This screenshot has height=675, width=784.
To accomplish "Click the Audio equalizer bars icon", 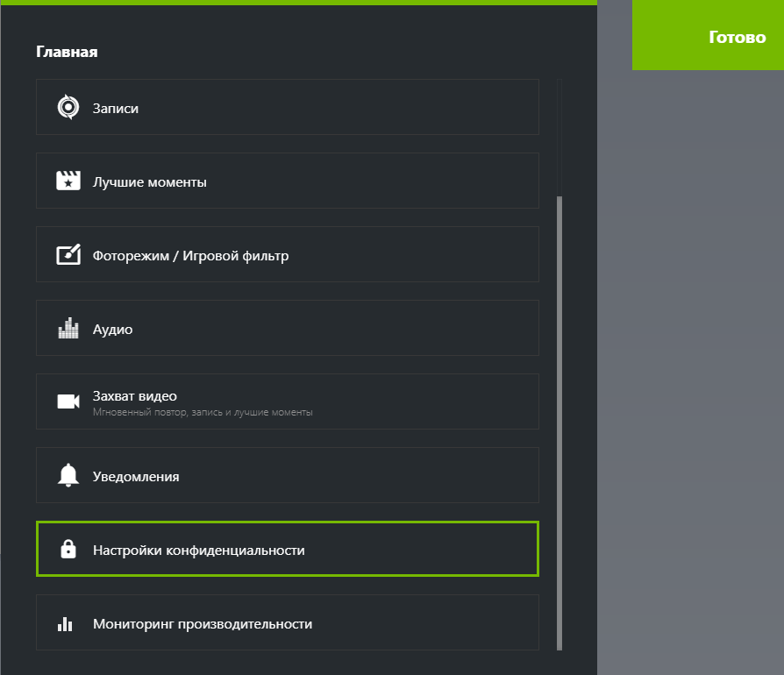I will click(68, 329).
